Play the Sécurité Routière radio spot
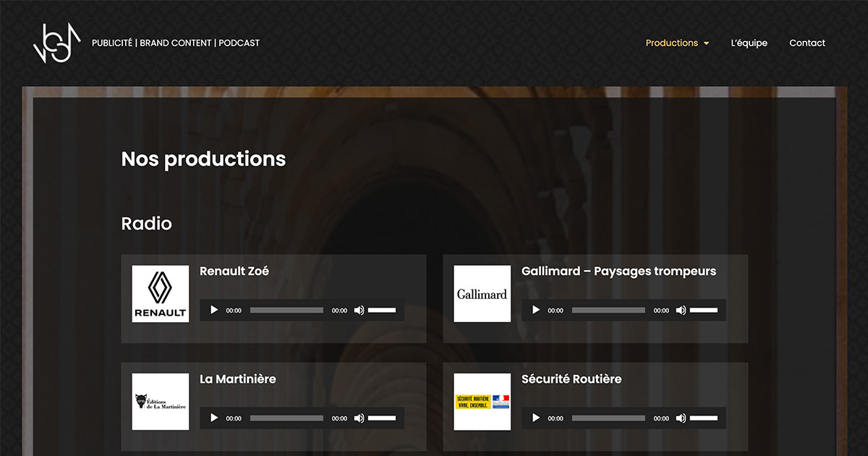The width and height of the screenshot is (868, 456). pos(536,418)
